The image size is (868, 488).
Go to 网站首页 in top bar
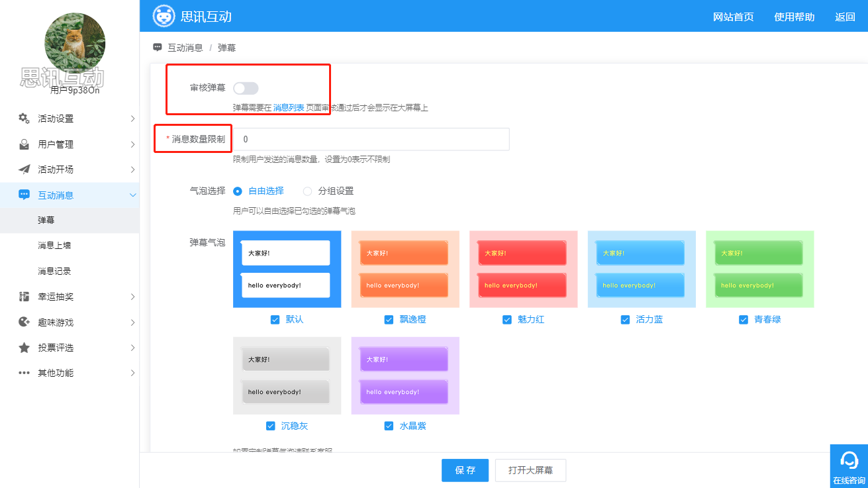tap(733, 17)
